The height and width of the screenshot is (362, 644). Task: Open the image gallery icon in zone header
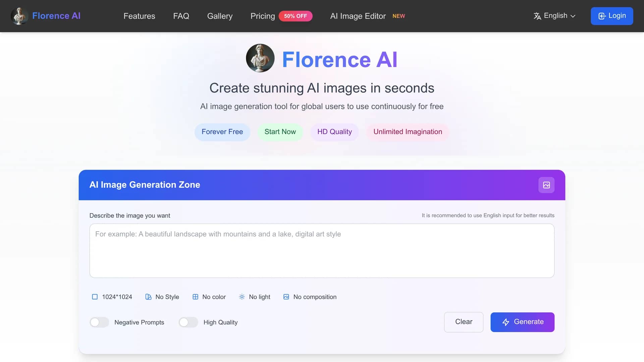tap(546, 185)
